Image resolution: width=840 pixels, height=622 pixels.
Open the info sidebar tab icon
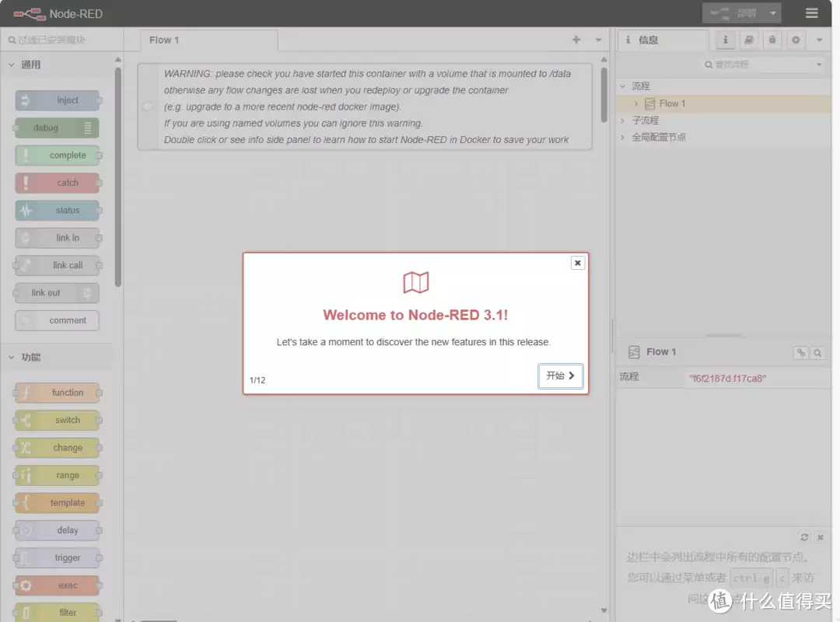coord(726,40)
